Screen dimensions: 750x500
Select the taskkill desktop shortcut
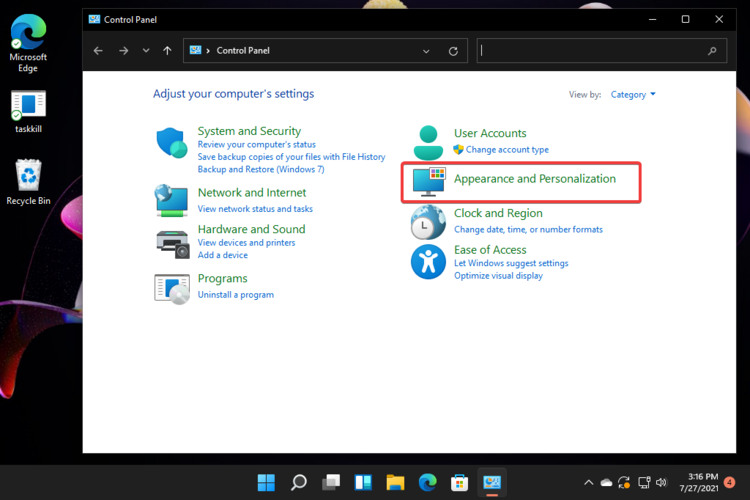(28, 111)
